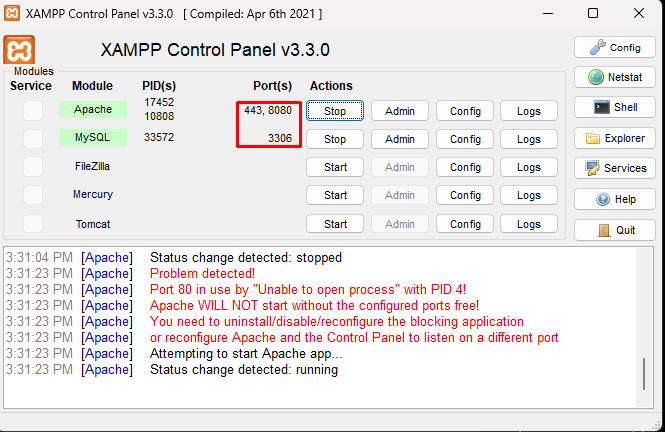Start the Mercury module

tap(335, 195)
